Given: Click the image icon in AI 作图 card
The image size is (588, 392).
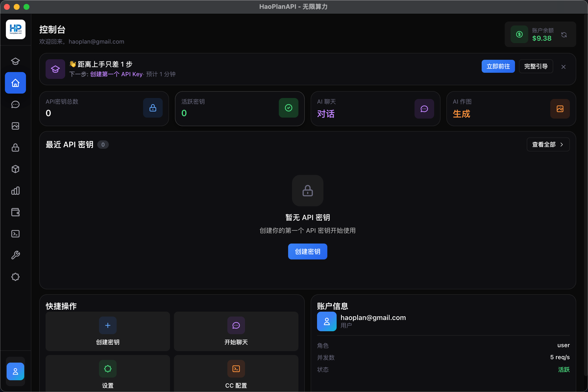Looking at the screenshot, I should [560, 109].
